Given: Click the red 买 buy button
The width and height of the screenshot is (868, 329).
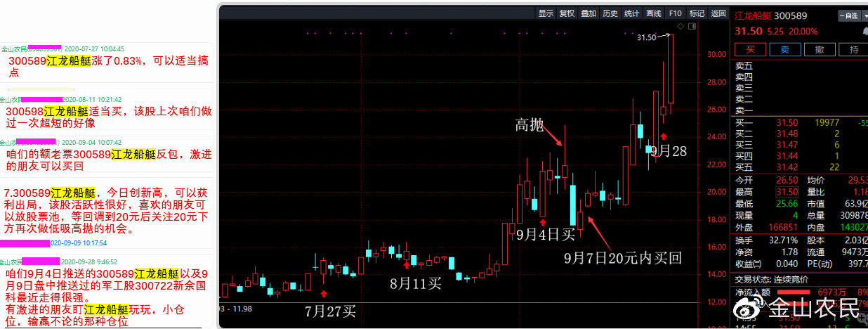Looking at the screenshot, I should pos(750,49).
